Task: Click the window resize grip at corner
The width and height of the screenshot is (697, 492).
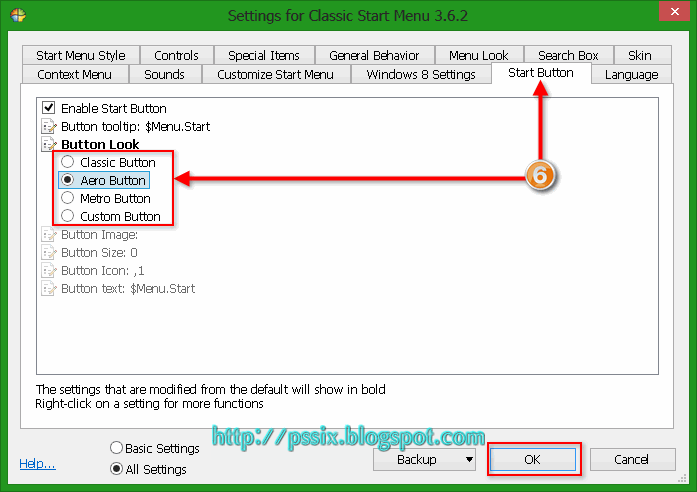Action: [682, 478]
